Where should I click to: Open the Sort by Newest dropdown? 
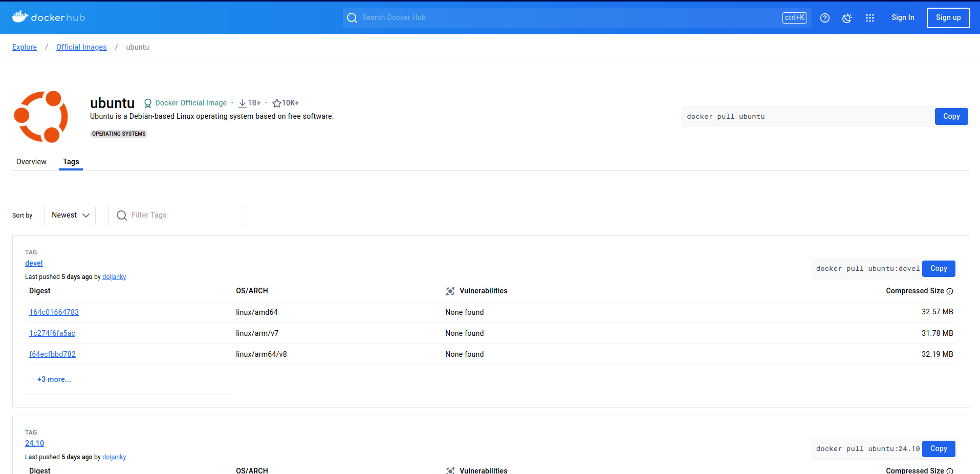[x=70, y=216]
